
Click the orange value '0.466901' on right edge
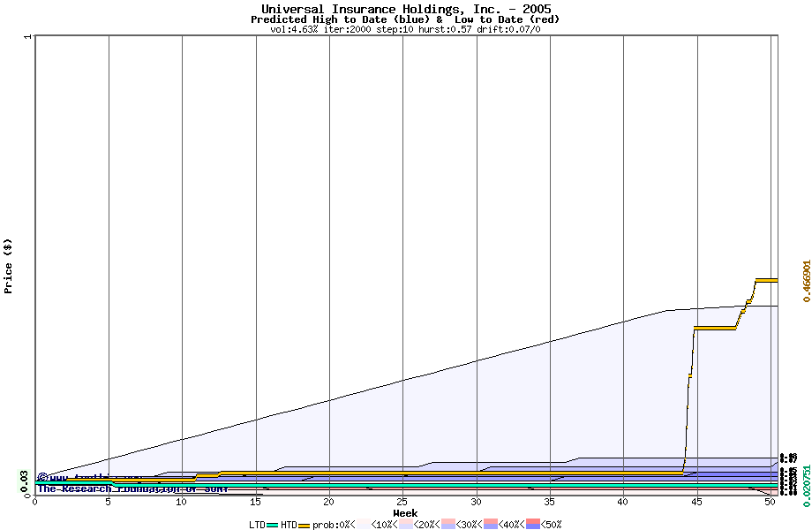pyautogui.click(x=806, y=281)
